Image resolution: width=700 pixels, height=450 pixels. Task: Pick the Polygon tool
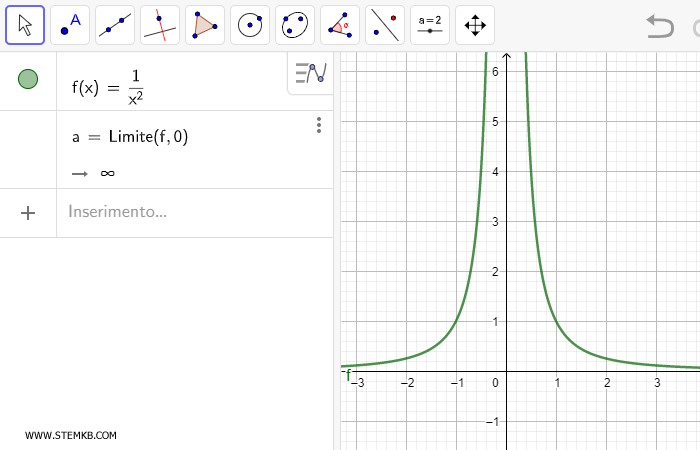(x=205, y=25)
